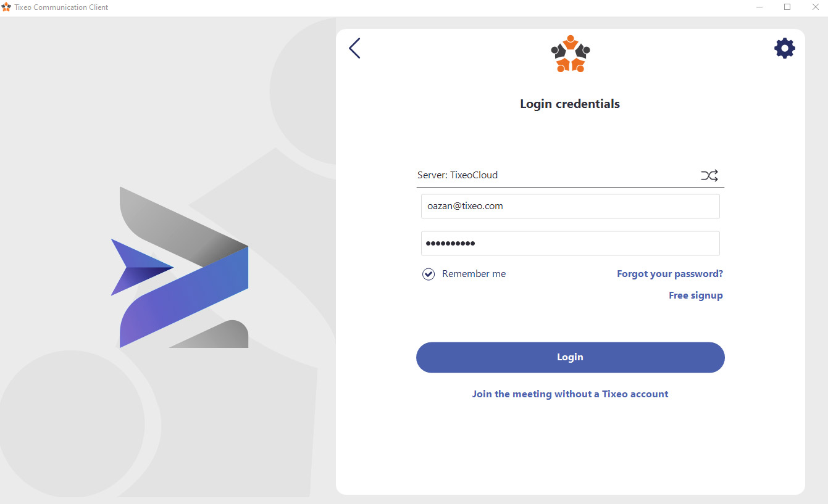Viewport: 828px width, 504px height.
Task: Click the Tixeo icon in title bar
Action: coord(6,7)
